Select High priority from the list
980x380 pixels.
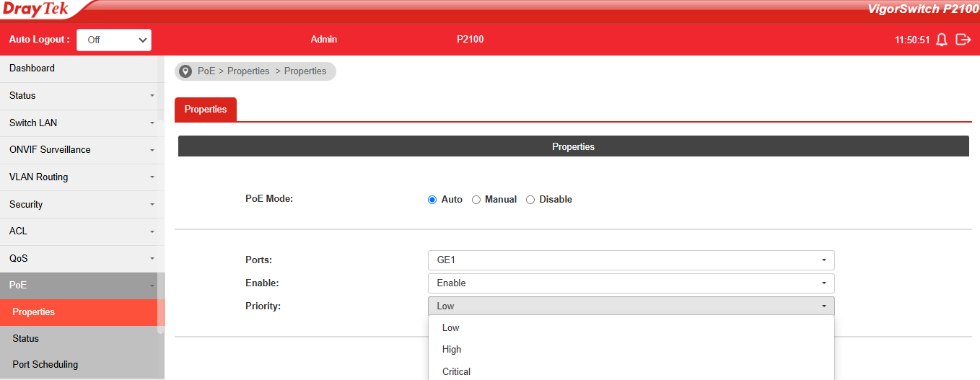[x=452, y=350]
